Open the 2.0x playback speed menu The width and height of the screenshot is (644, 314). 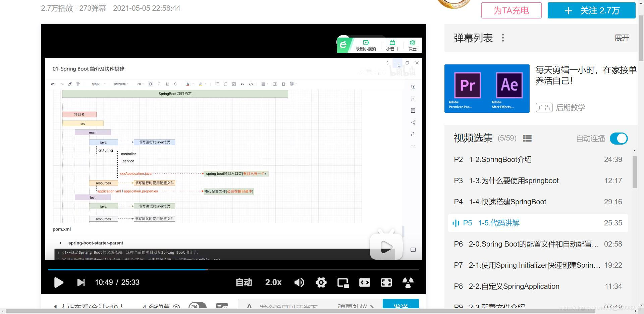click(x=273, y=282)
